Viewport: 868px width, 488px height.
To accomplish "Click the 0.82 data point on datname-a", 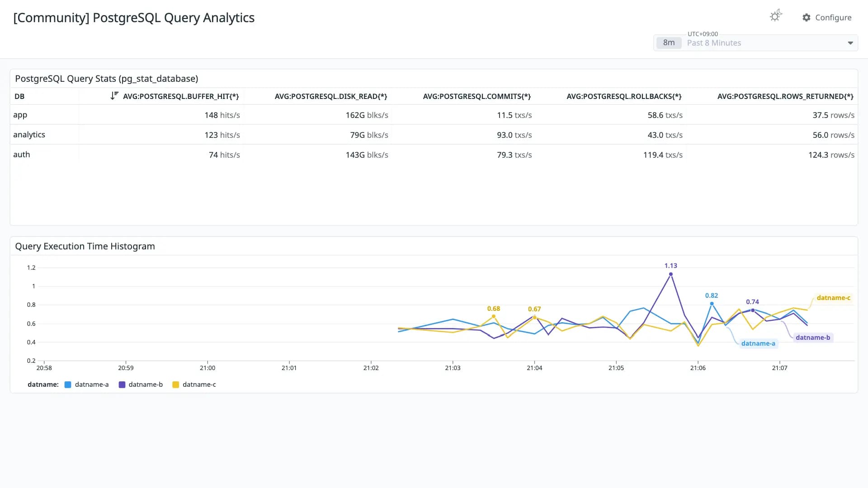I will pyautogui.click(x=712, y=304).
